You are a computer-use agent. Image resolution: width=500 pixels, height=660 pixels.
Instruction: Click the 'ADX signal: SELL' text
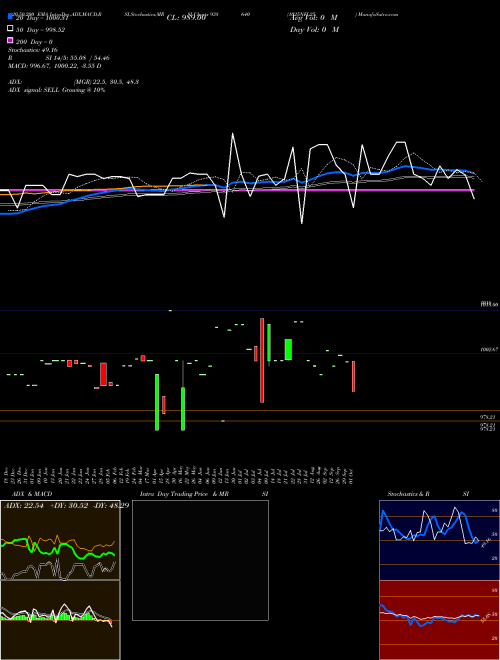pos(34,90)
